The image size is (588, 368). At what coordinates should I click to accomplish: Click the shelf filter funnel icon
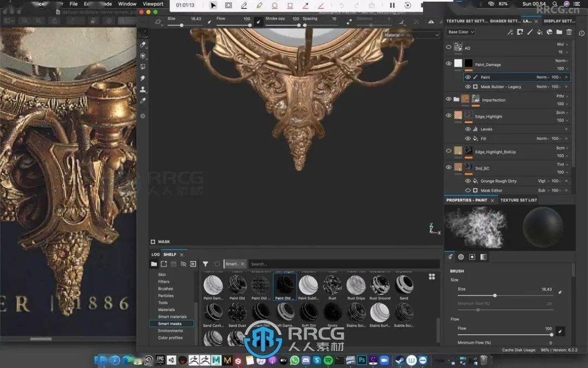[x=206, y=264]
